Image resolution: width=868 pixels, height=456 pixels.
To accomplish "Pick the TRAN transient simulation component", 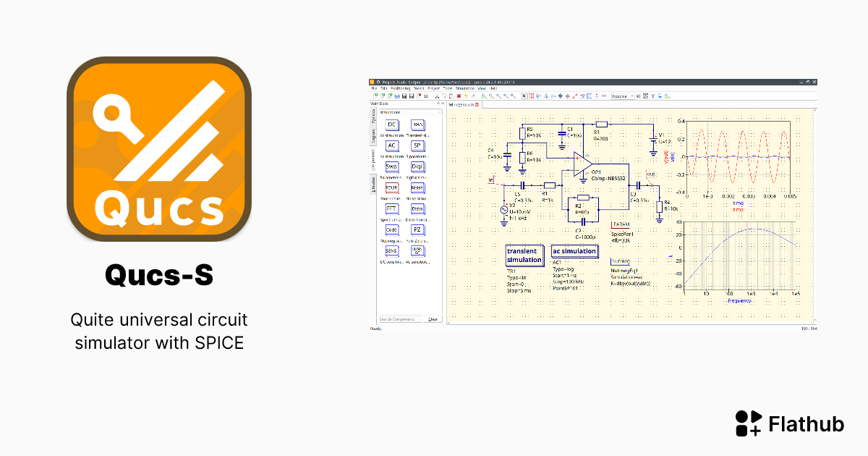I will pyautogui.click(x=417, y=126).
